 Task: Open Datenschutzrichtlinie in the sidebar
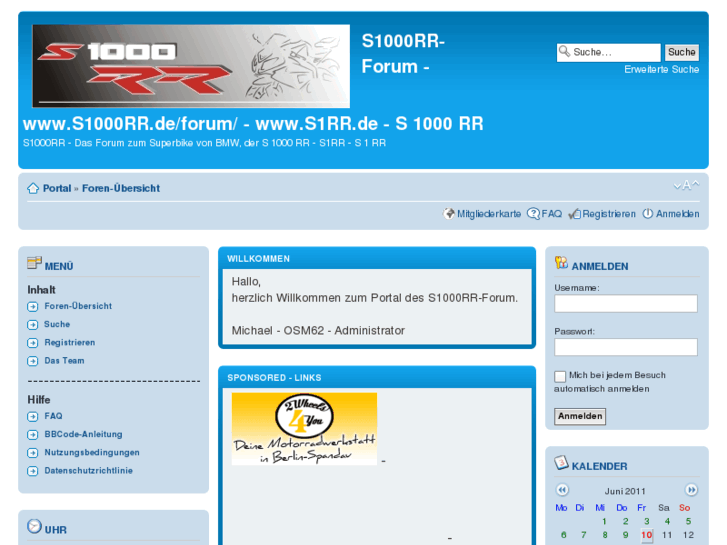point(89,470)
